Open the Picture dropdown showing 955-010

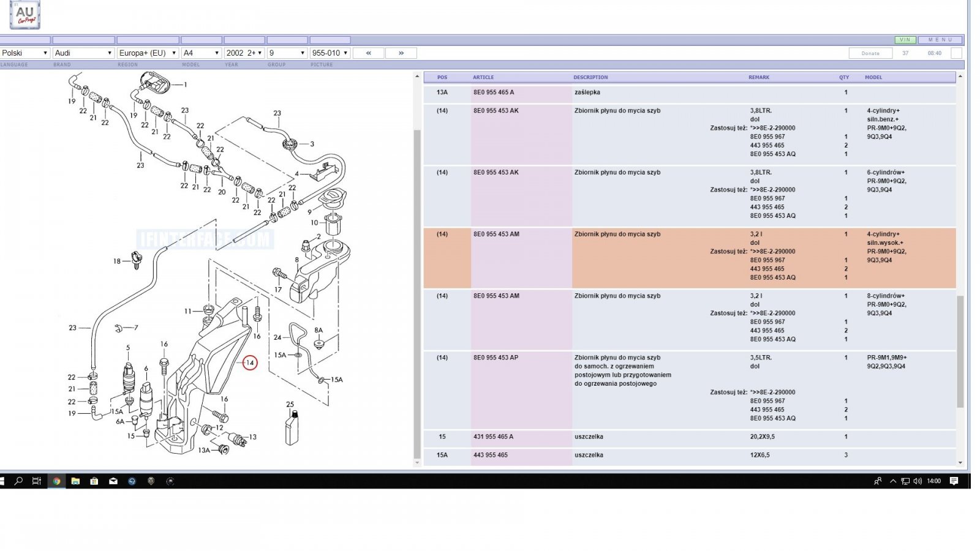coord(330,53)
